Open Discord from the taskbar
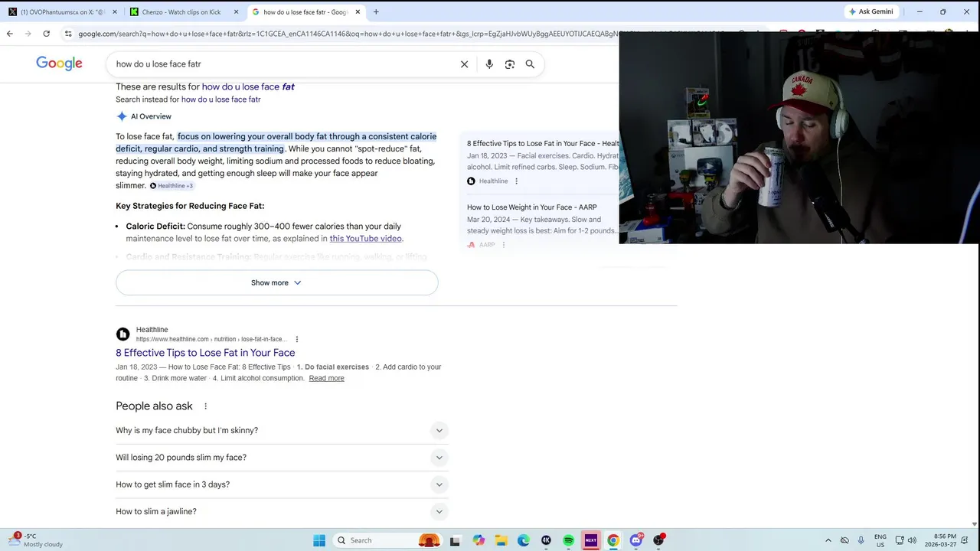The height and width of the screenshot is (551, 980). [x=636, y=540]
